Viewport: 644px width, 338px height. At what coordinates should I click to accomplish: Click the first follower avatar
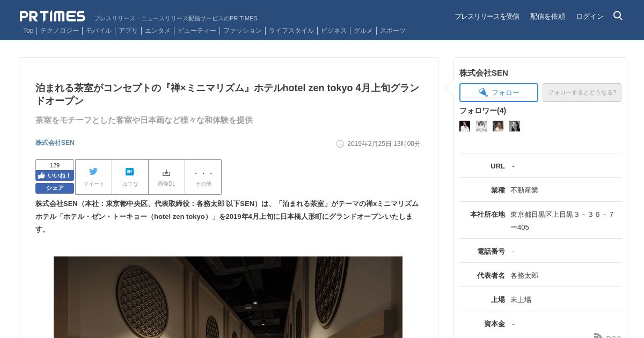click(x=465, y=126)
